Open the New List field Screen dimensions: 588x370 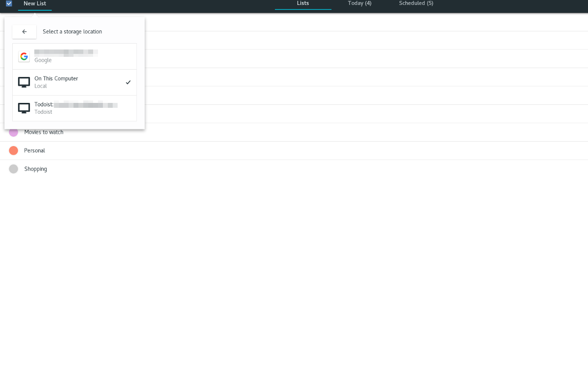[35, 4]
